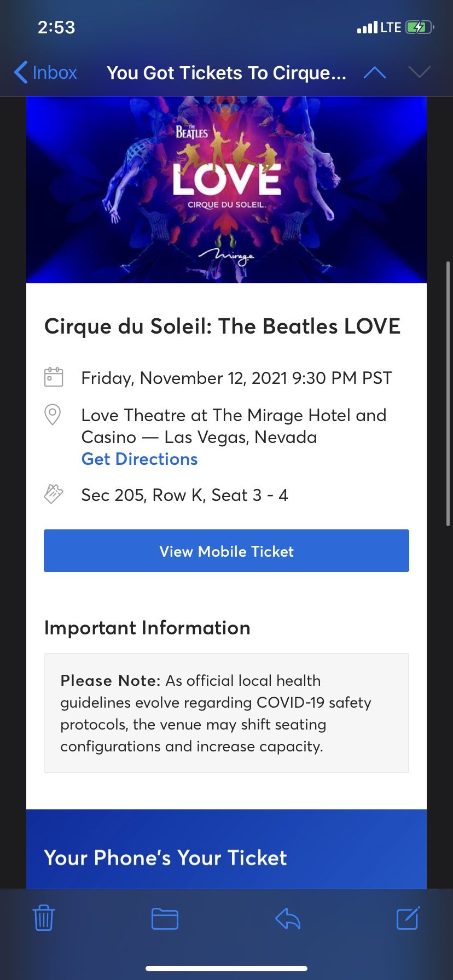Image resolution: width=453 pixels, height=980 pixels.
Task: Tap the home indicator bar at bottom
Action: point(226,969)
